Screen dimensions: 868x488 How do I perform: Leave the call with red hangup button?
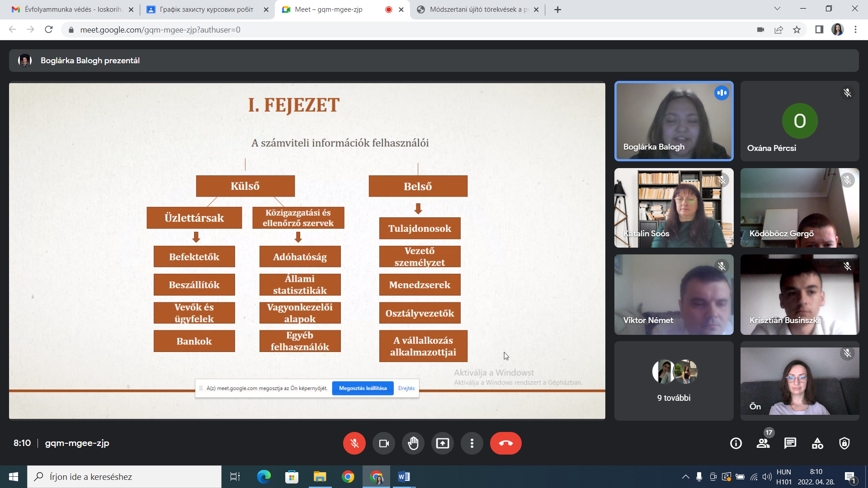click(x=505, y=443)
